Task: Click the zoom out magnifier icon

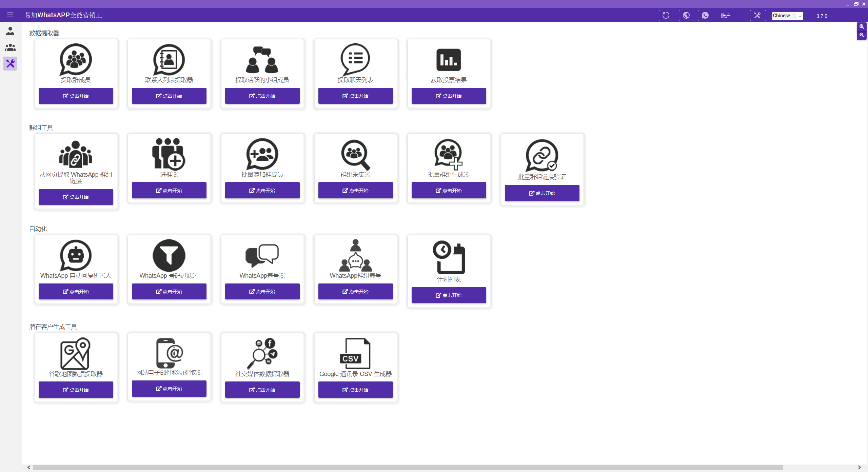Action: point(862,35)
